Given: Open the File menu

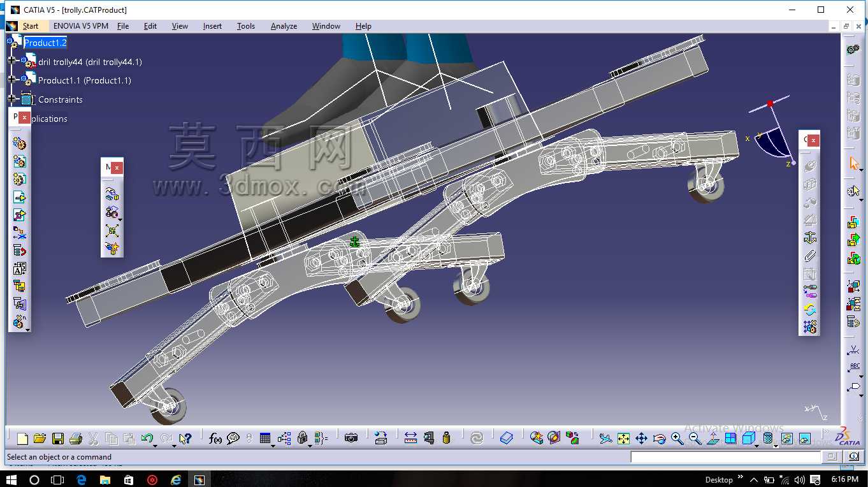Looking at the screenshot, I should 123,26.
